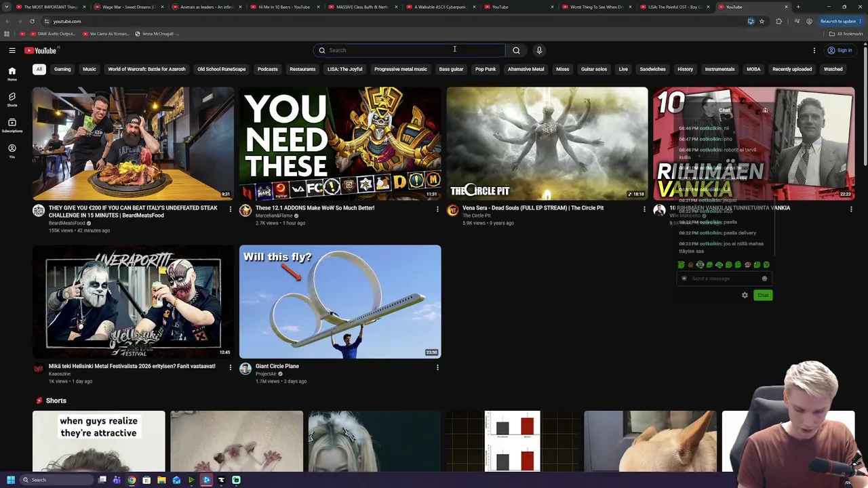Open Subscriptions in the left sidebar
The image size is (868, 488).
click(12, 125)
